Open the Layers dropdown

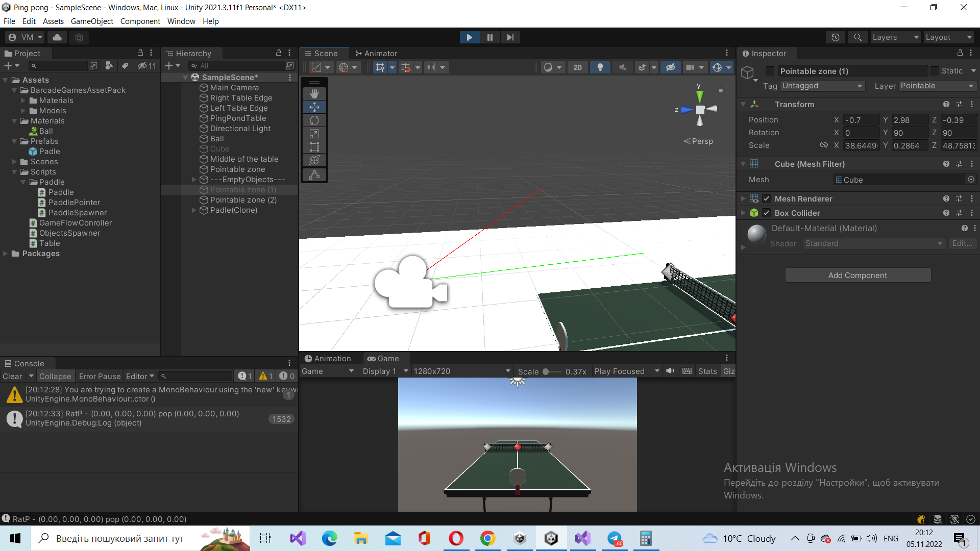895,37
